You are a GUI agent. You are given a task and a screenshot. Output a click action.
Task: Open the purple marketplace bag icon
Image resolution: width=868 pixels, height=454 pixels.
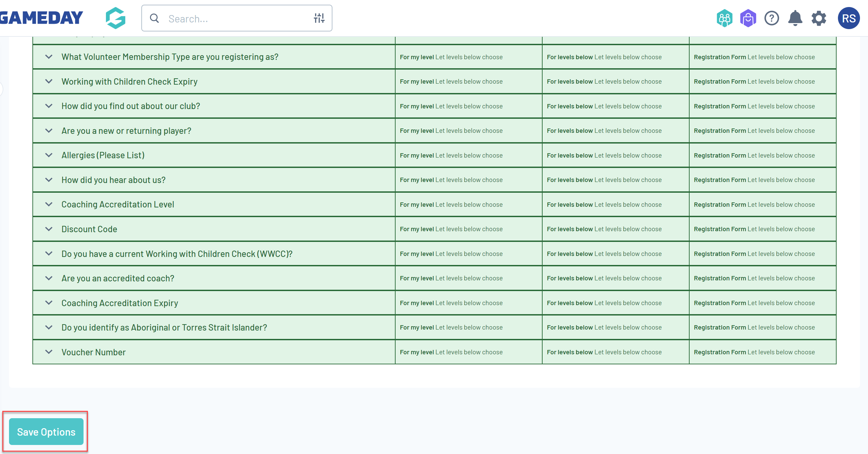(x=748, y=18)
